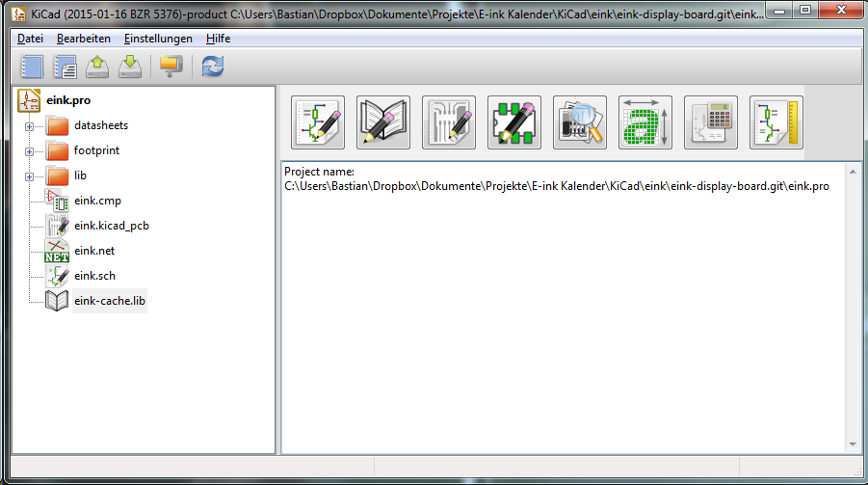Click the message panel scroll-down arrow

pyautogui.click(x=853, y=445)
